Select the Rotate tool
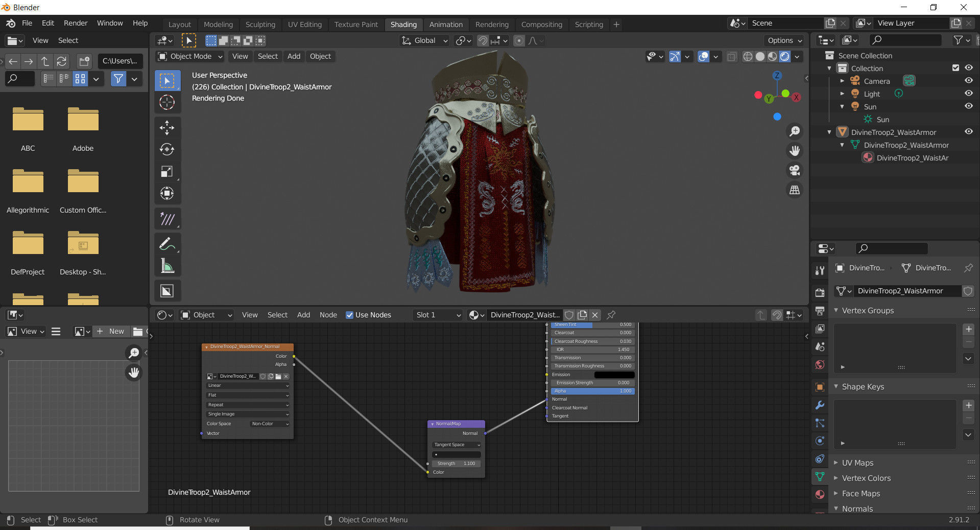 click(168, 149)
